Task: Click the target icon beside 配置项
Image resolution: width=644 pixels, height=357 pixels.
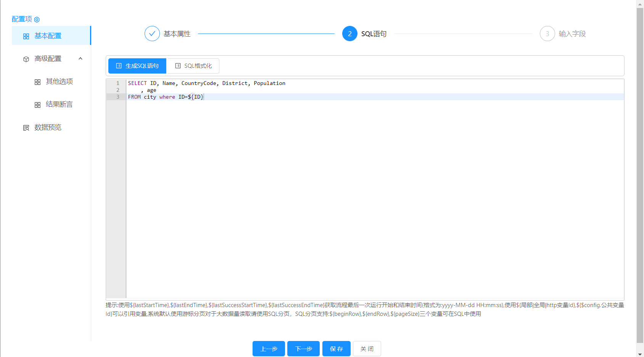Action: pyautogui.click(x=37, y=19)
